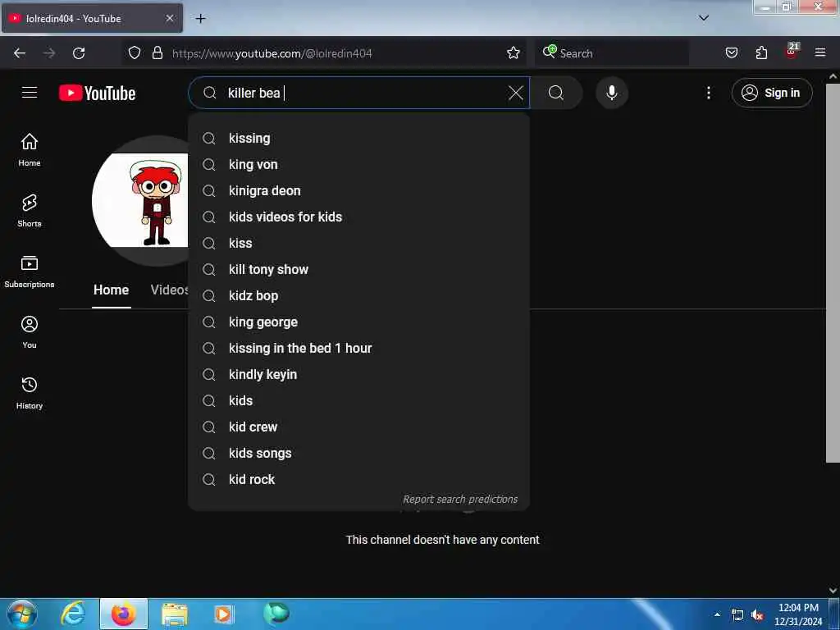This screenshot has width=840, height=630.
Task: Launch Internet Explorer from taskbar
Action: 73,614
